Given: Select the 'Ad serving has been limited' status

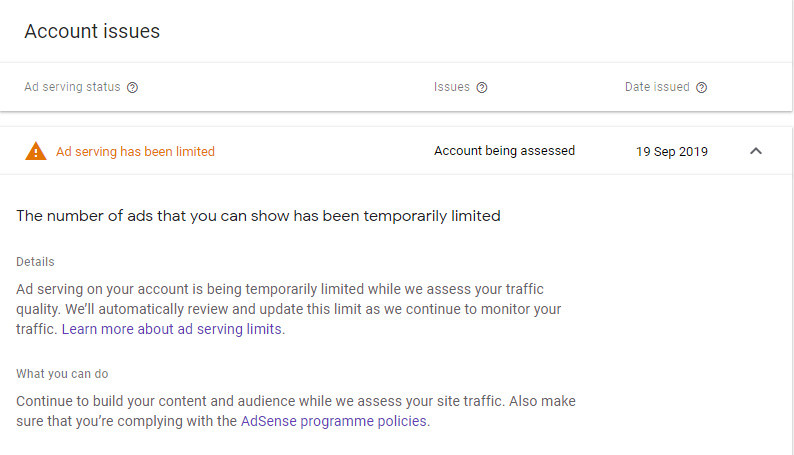Looking at the screenshot, I should coord(135,151).
